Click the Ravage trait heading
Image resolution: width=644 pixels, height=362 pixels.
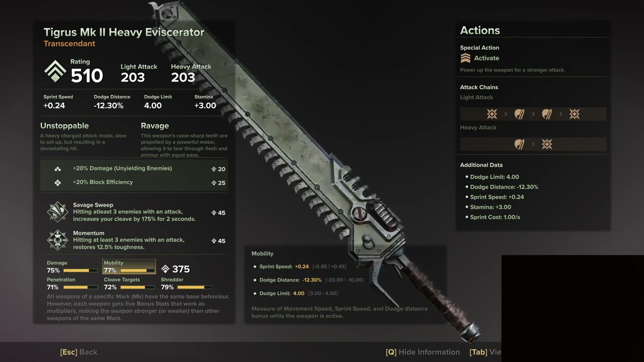pyautogui.click(x=155, y=126)
